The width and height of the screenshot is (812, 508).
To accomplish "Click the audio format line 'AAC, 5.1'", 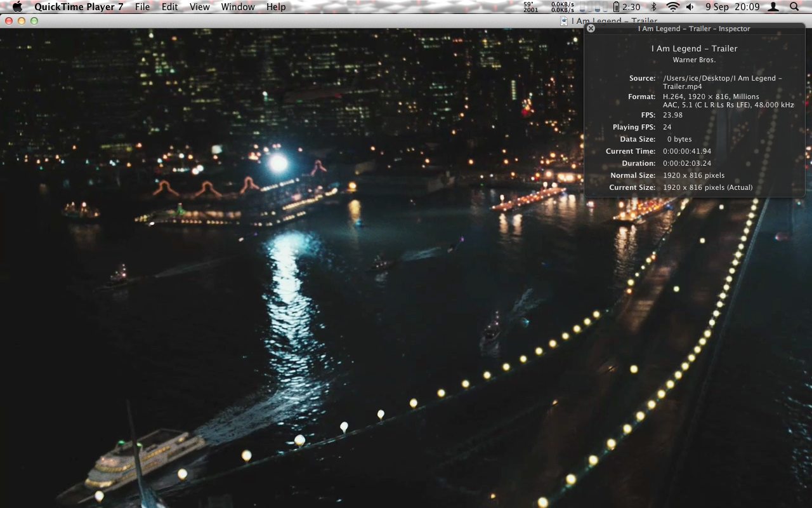I will click(x=728, y=105).
